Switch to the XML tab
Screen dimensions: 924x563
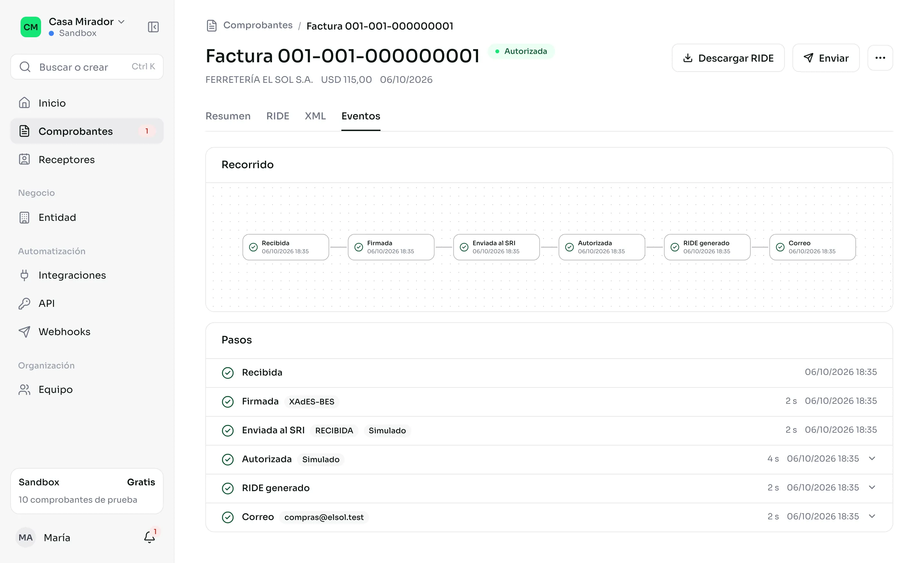click(315, 116)
